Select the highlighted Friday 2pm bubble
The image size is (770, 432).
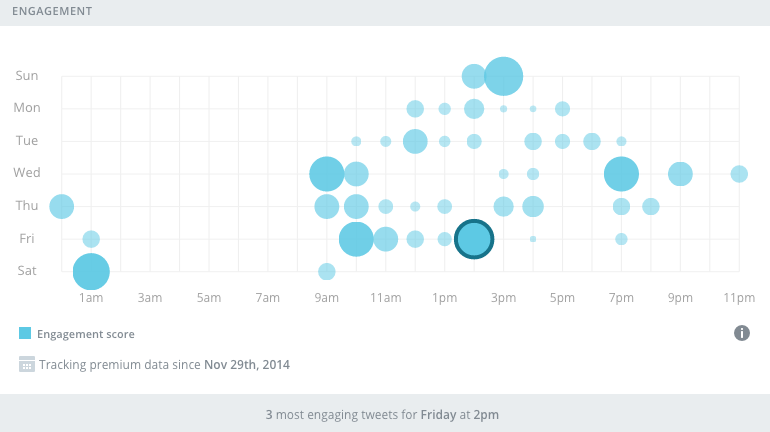pyautogui.click(x=474, y=239)
